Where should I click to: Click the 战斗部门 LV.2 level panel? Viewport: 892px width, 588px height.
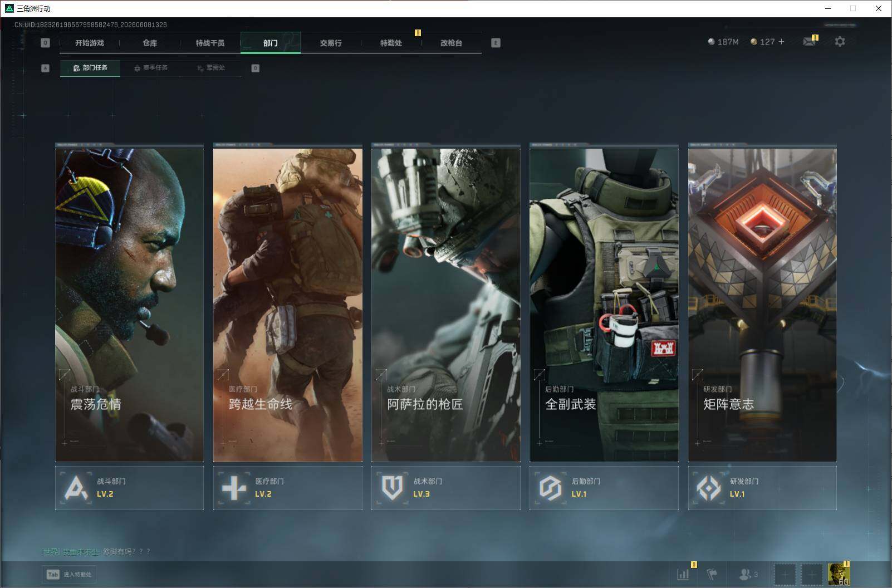pyautogui.click(x=129, y=488)
